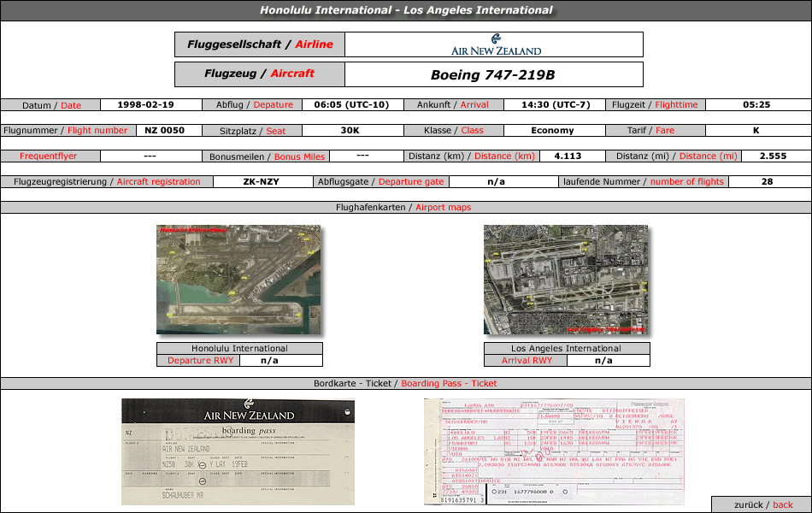The height and width of the screenshot is (513, 812).
Task: Click the Distanz (mi) / Distance (mi) label
Action: [x=674, y=156]
